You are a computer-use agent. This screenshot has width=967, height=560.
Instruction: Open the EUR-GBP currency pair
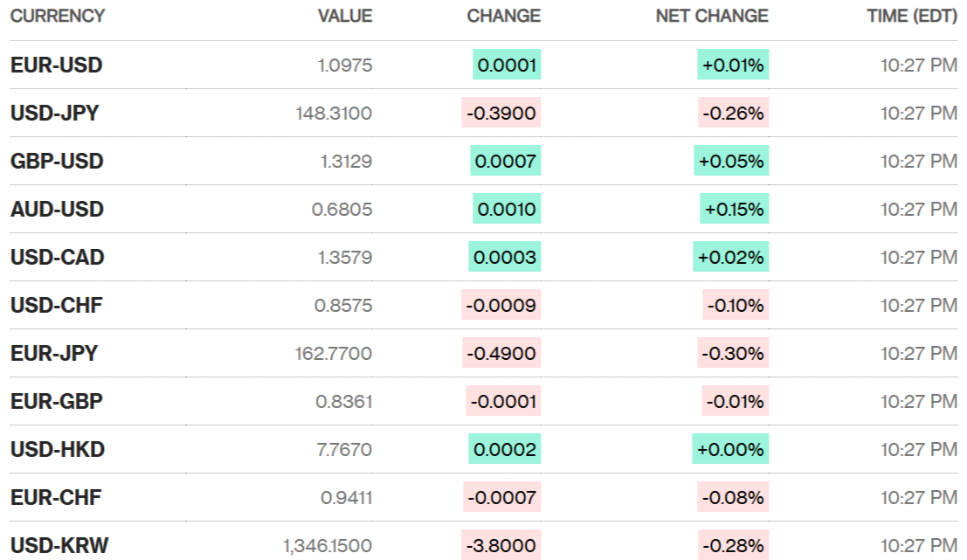click(x=57, y=402)
